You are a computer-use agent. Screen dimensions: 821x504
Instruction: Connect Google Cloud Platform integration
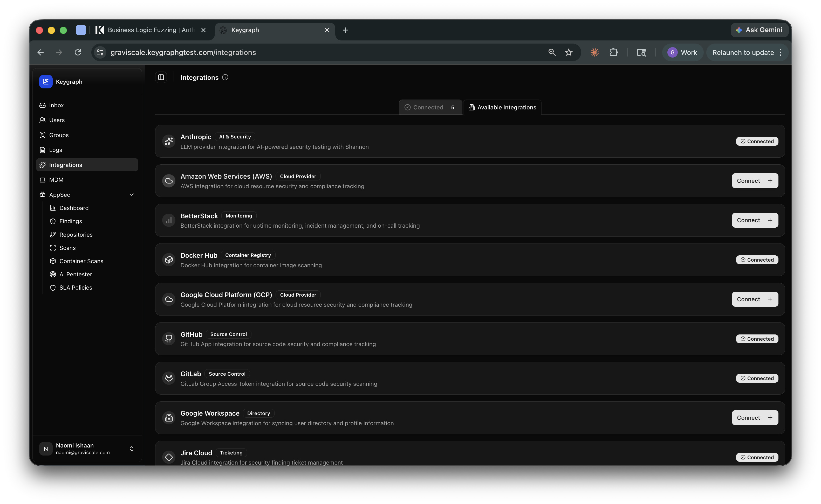755,299
